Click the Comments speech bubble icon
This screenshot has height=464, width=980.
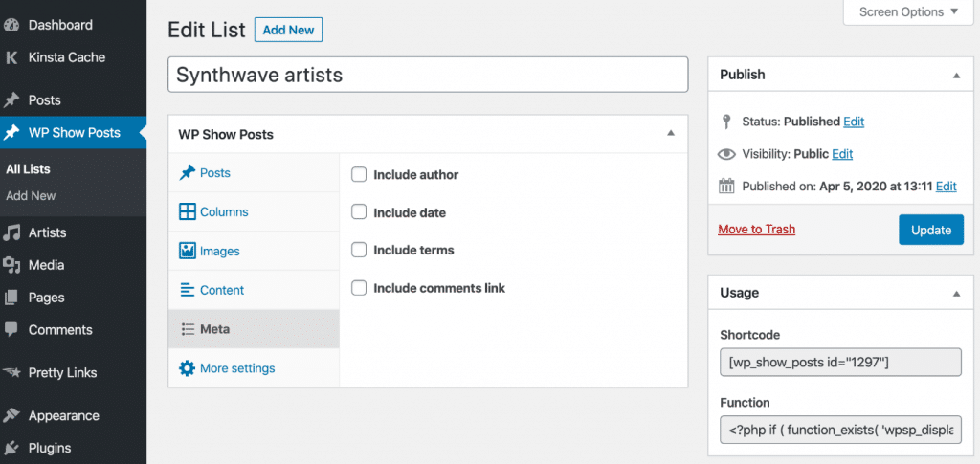tap(11, 329)
